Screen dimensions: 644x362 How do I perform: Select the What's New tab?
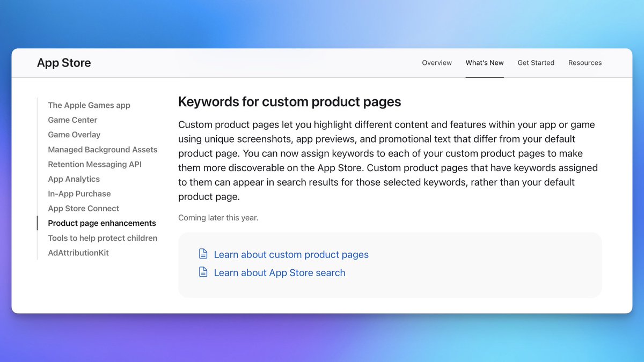point(485,63)
